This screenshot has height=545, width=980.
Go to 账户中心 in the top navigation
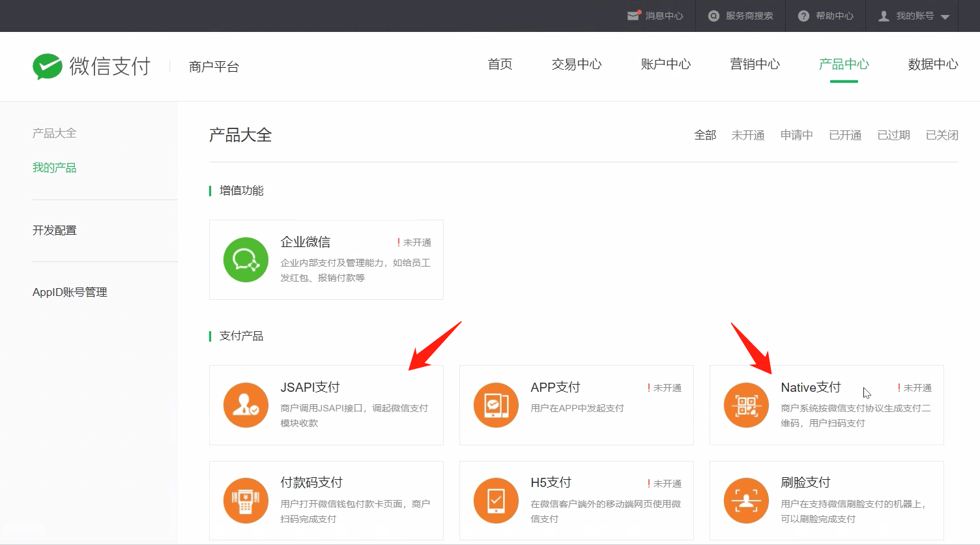(665, 65)
